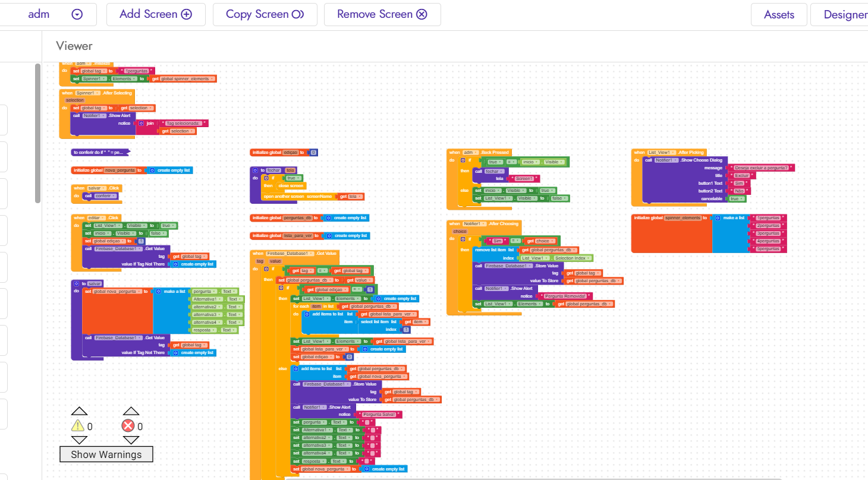This screenshot has width=868, height=480.
Task: Click the create empty list gear for nova_pergunta
Action: tap(151, 170)
